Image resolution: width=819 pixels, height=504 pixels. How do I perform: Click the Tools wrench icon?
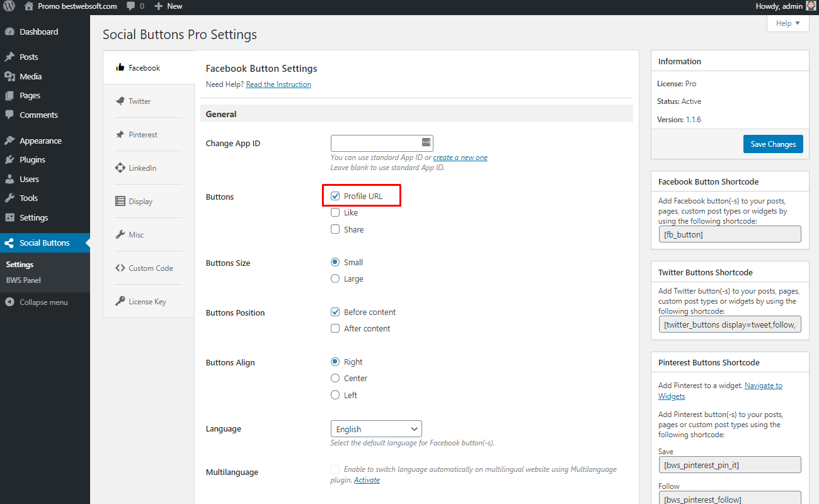point(9,198)
